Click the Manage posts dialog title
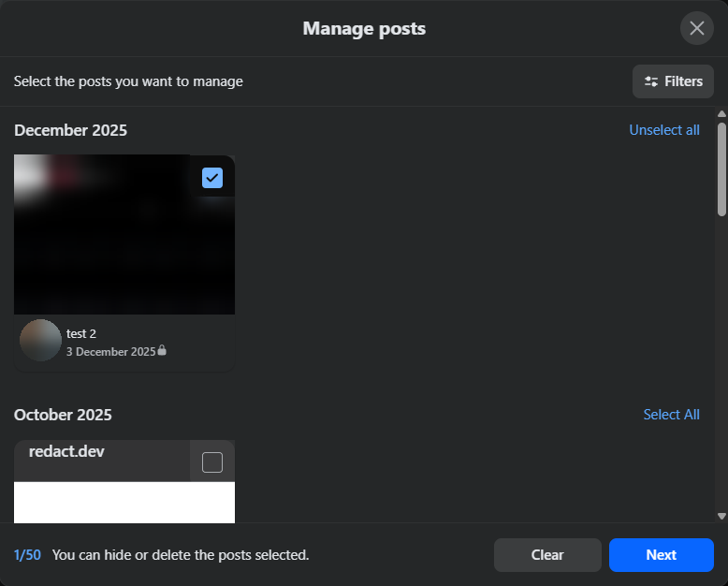The image size is (728, 586). [x=364, y=28]
